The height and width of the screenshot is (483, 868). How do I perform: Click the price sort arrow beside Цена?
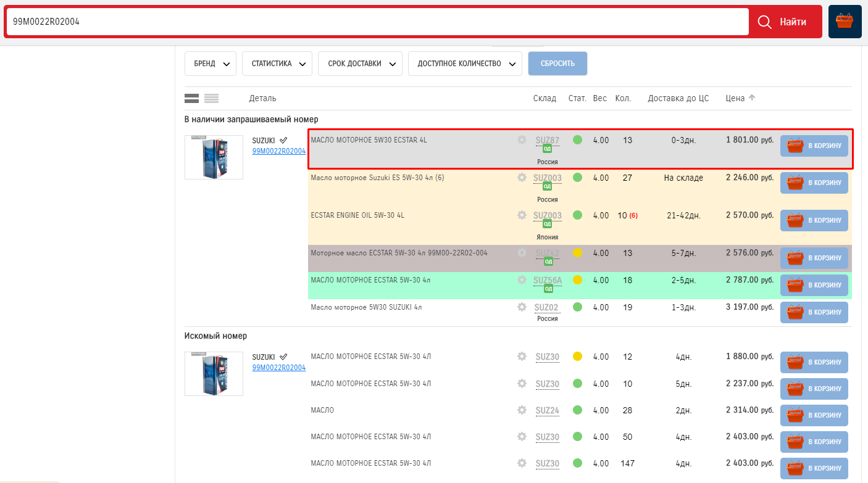pos(751,98)
